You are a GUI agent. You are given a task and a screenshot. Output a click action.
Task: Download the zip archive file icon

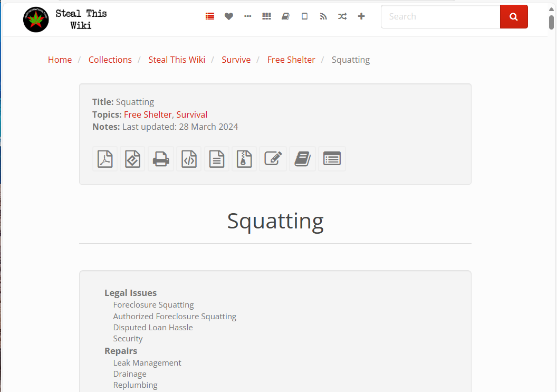tap(244, 159)
